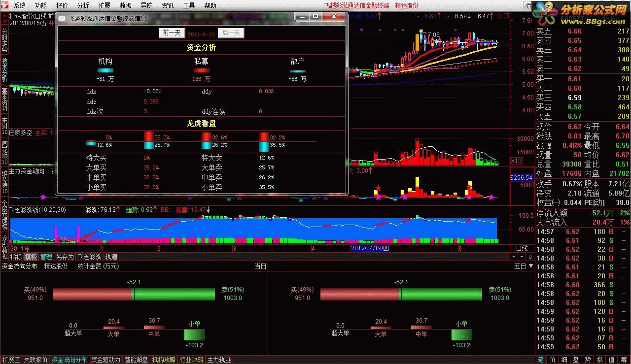
Task: Click the 后一天 button in dialog
Action: pos(231,33)
